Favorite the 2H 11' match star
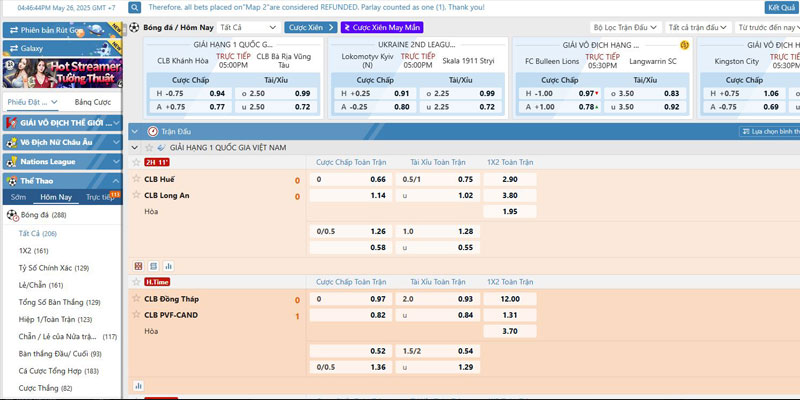Screen dimensions: 800x400 click(x=136, y=162)
